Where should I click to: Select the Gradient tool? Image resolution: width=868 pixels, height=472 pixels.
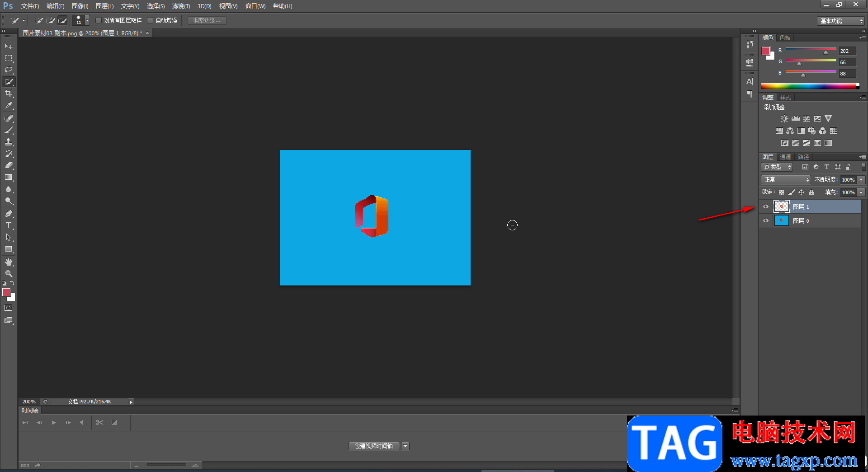click(x=9, y=178)
